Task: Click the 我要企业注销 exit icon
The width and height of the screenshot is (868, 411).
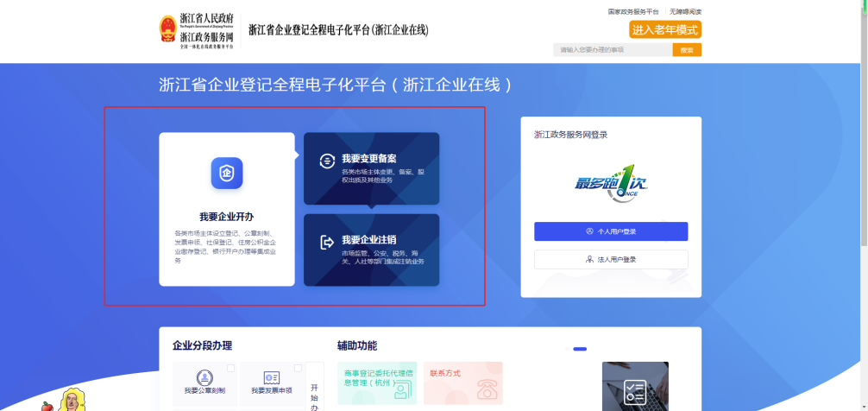Action: pos(327,242)
